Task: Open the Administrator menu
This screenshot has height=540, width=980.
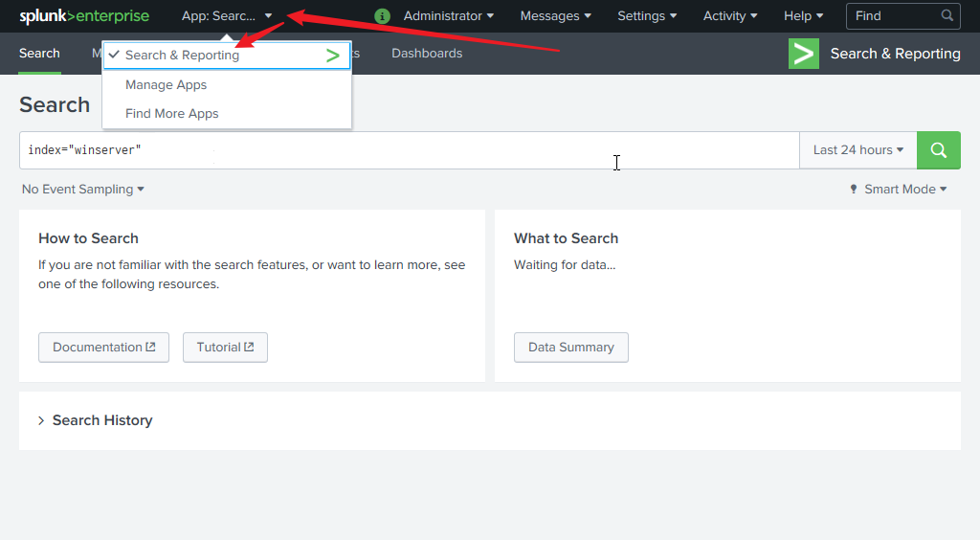Action: point(448,16)
